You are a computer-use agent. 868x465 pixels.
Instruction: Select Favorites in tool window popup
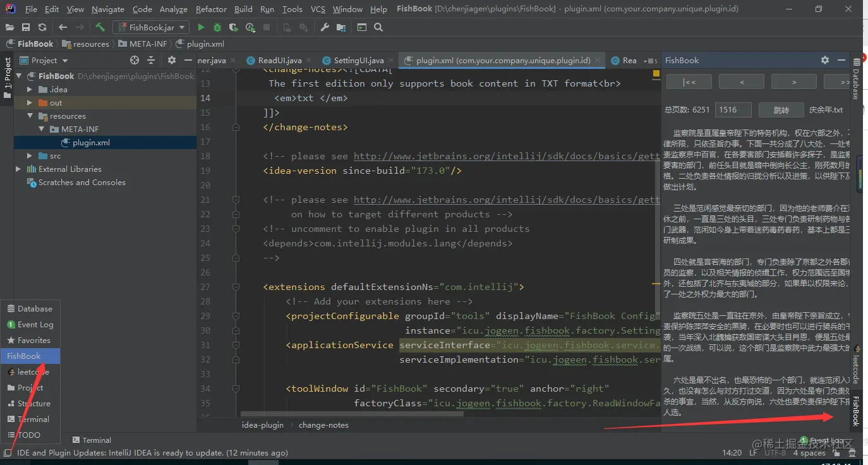[30, 340]
